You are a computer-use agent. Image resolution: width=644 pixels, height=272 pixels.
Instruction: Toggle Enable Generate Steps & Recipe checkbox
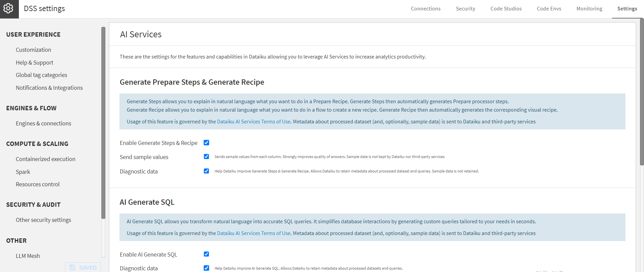pyautogui.click(x=206, y=143)
